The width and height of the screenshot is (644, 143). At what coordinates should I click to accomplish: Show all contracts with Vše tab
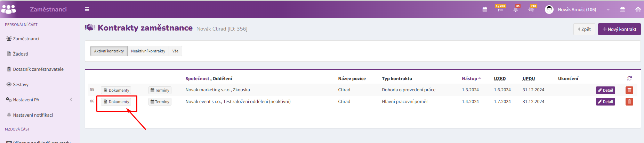click(x=175, y=51)
